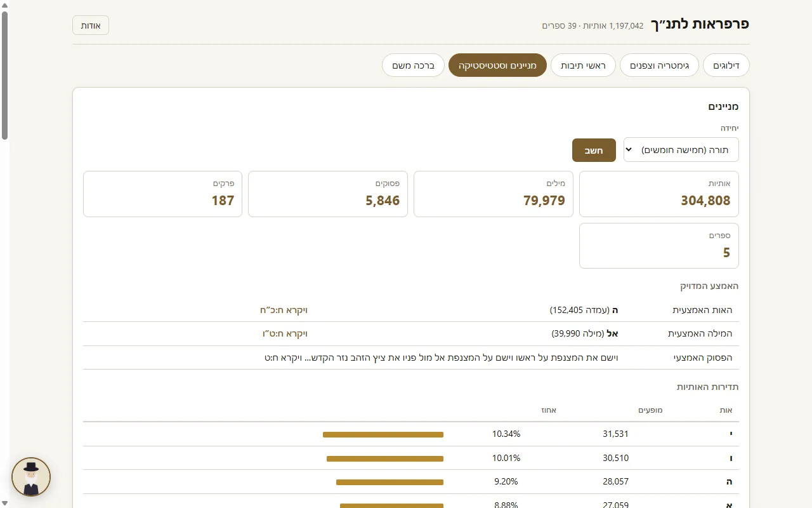This screenshot has height=508, width=812.
Task: Click the 31,531 occurrences cell
Action: coord(615,434)
